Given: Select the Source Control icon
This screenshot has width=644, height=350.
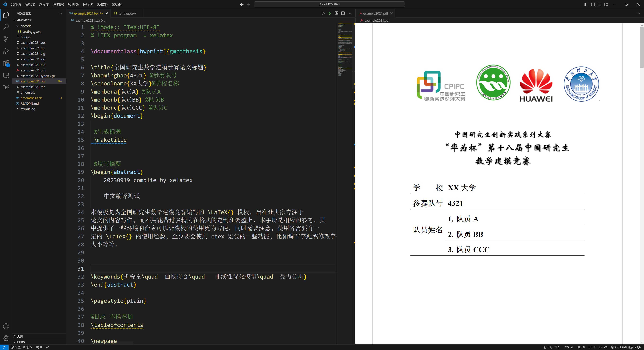Looking at the screenshot, I should (6, 39).
